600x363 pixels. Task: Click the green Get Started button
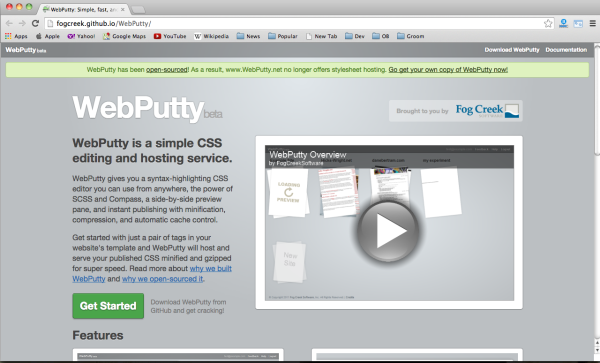[x=108, y=306]
